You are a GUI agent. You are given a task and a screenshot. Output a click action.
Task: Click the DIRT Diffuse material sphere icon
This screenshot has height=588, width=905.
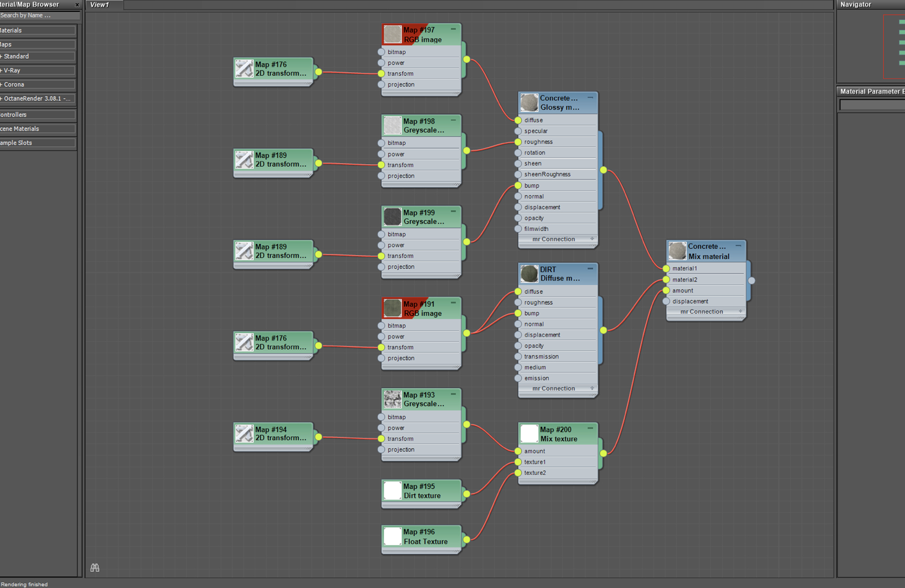pos(529,274)
